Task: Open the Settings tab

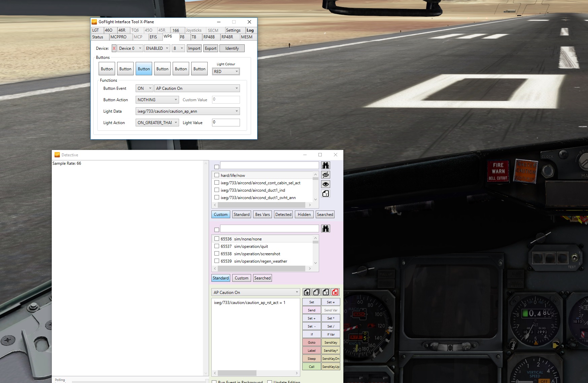Action: (233, 30)
